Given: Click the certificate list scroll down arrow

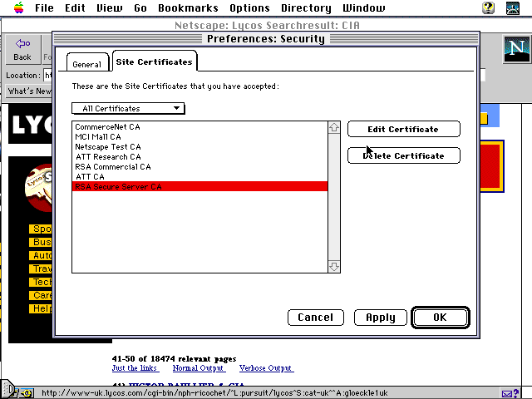Looking at the screenshot, I should coord(334,266).
